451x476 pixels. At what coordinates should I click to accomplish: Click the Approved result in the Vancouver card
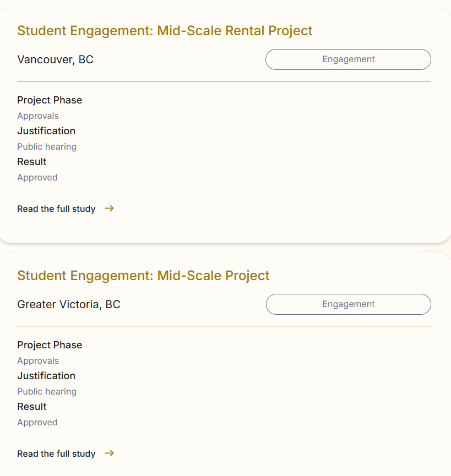pyautogui.click(x=37, y=178)
